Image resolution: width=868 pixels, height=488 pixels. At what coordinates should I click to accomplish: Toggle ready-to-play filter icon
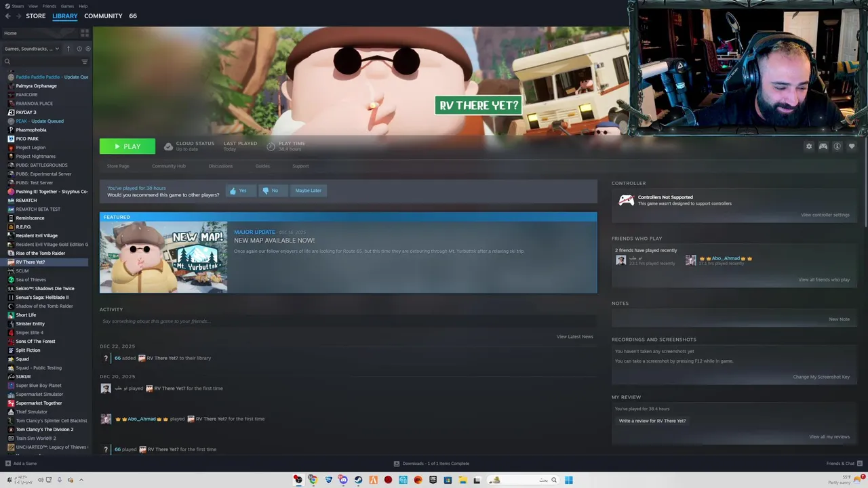[x=87, y=49]
